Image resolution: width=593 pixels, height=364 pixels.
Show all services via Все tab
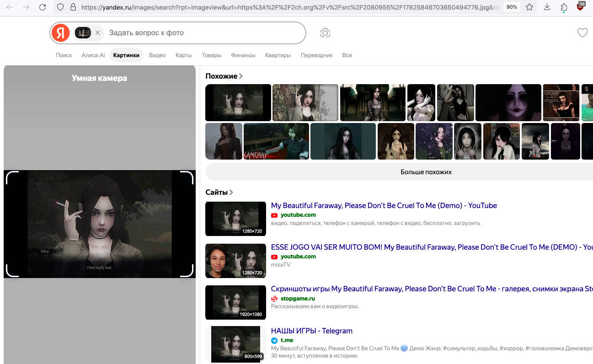pyautogui.click(x=347, y=55)
